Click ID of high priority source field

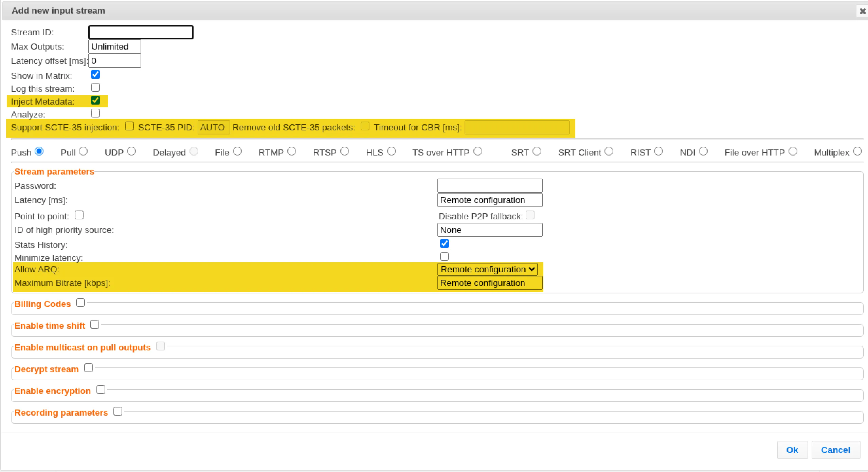tap(490, 230)
